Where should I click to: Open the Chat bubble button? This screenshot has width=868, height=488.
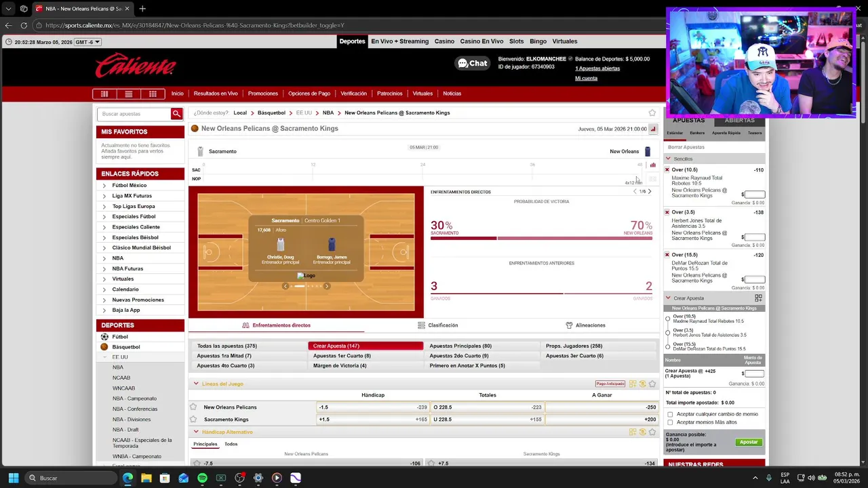473,63
